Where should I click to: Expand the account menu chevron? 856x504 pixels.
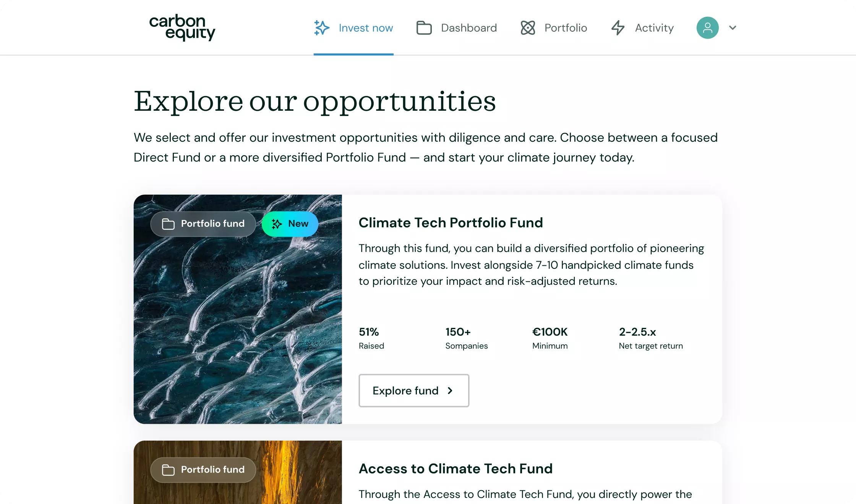[733, 27]
